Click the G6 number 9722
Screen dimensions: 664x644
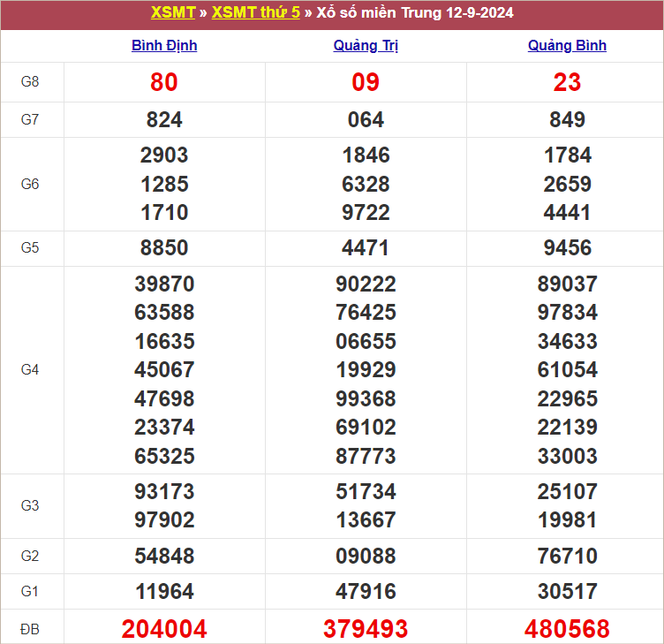pyautogui.click(x=366, y=212)
